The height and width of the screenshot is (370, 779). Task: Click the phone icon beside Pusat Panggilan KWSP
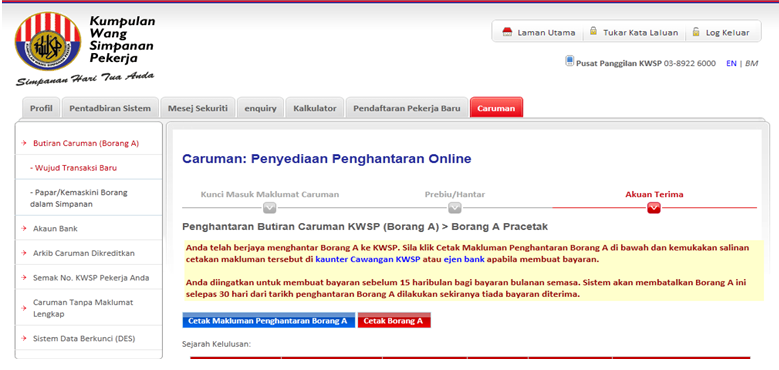point(569,62)
